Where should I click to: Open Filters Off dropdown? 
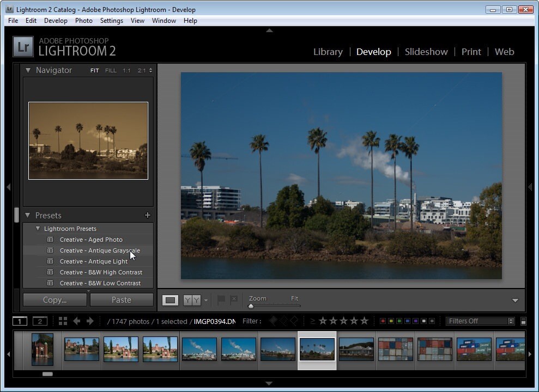(x=480, y=321)
